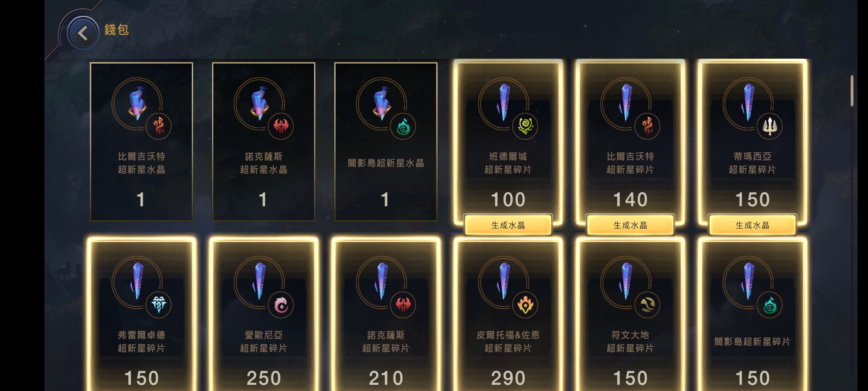Viewport: 868px width, 391px height.
Task: Select the Freljord shard card with 150
Action: pos(141,314)
